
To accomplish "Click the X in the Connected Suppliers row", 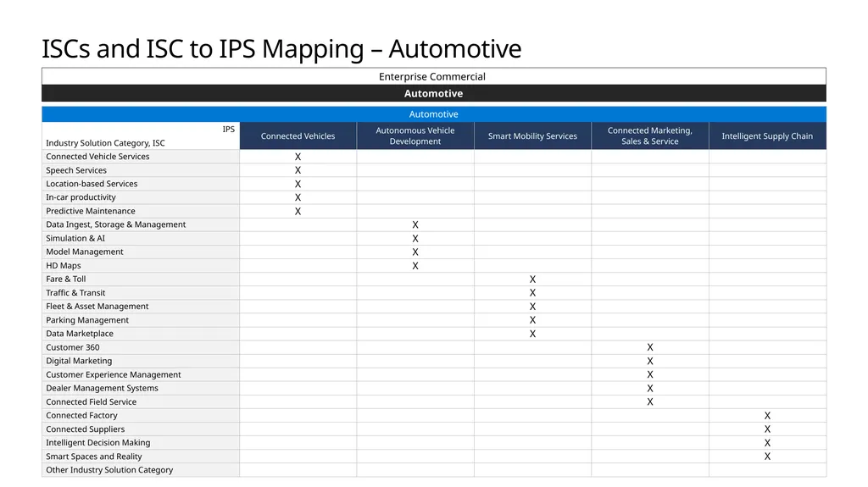I will coord(767,429).
